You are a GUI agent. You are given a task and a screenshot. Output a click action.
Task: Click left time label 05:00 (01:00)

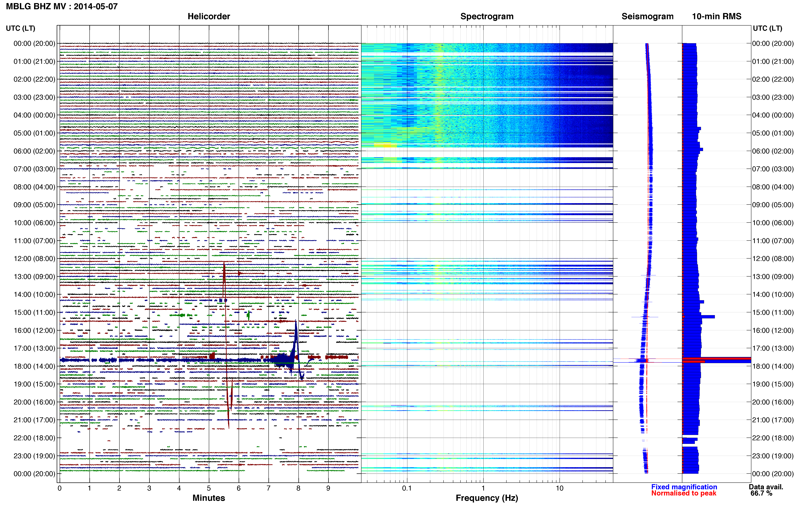(x=34, y=133)
